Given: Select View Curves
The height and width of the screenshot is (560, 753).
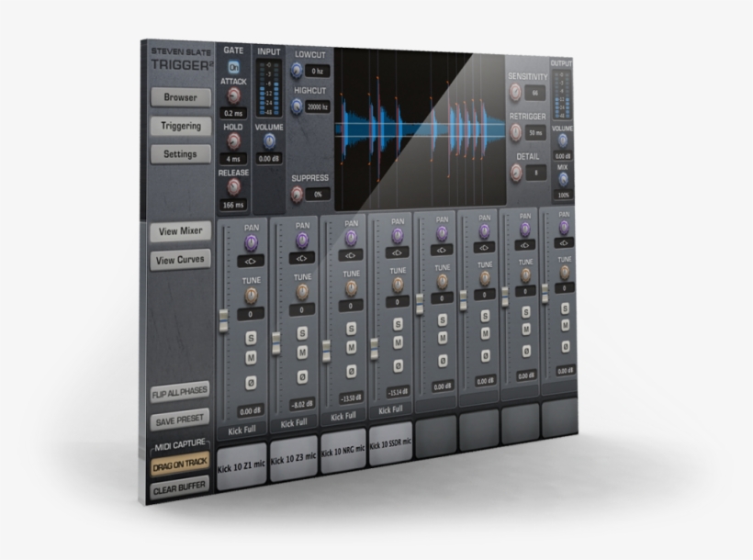Looking at the screenshot, I should click(180, 260).
